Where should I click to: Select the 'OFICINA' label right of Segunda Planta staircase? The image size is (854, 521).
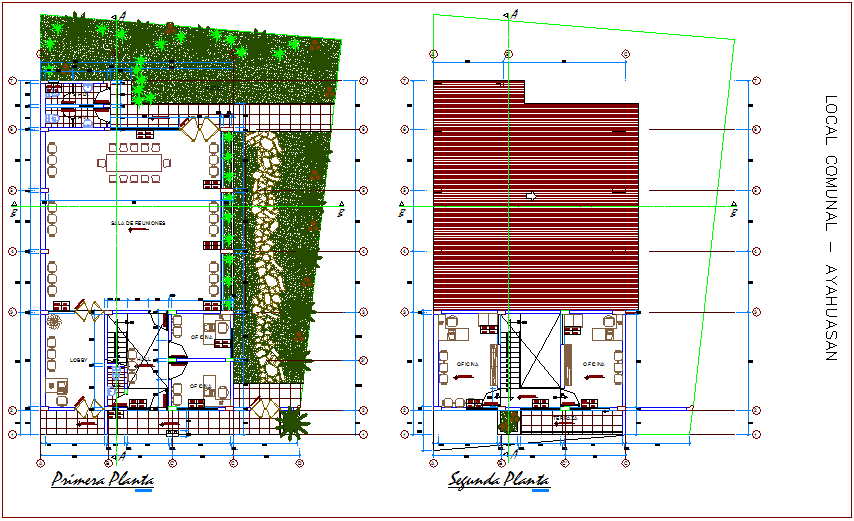(594, 364)
